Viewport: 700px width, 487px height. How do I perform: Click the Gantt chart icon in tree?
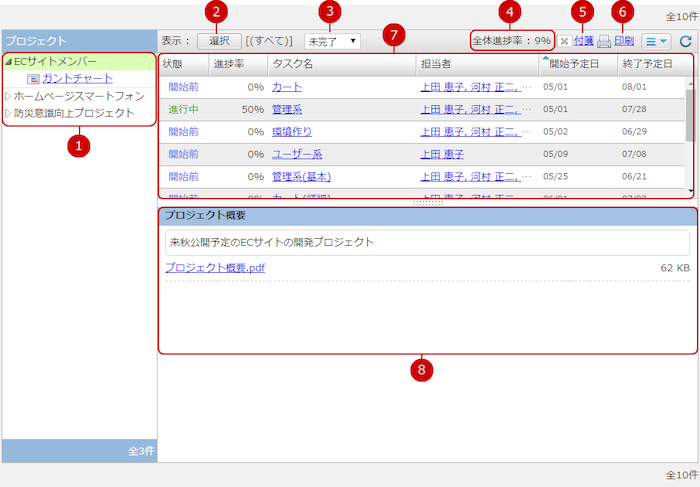click(x=33, y=79)
